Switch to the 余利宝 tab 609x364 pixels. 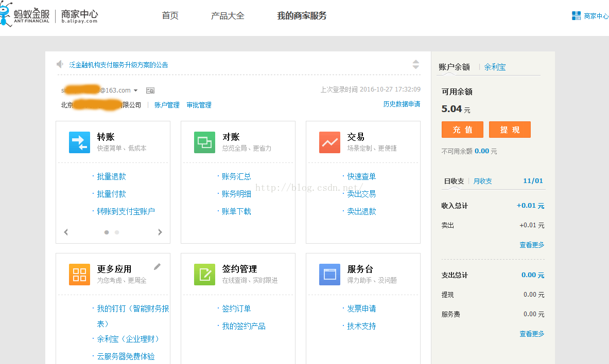coord(495,67)
